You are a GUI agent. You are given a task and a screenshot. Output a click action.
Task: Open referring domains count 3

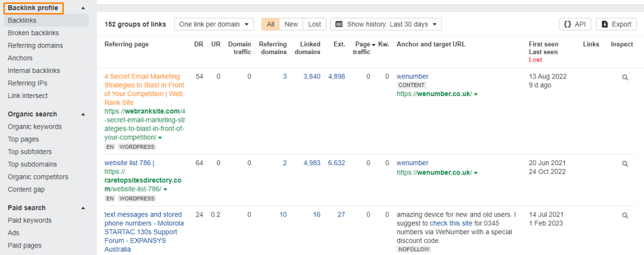285,76
